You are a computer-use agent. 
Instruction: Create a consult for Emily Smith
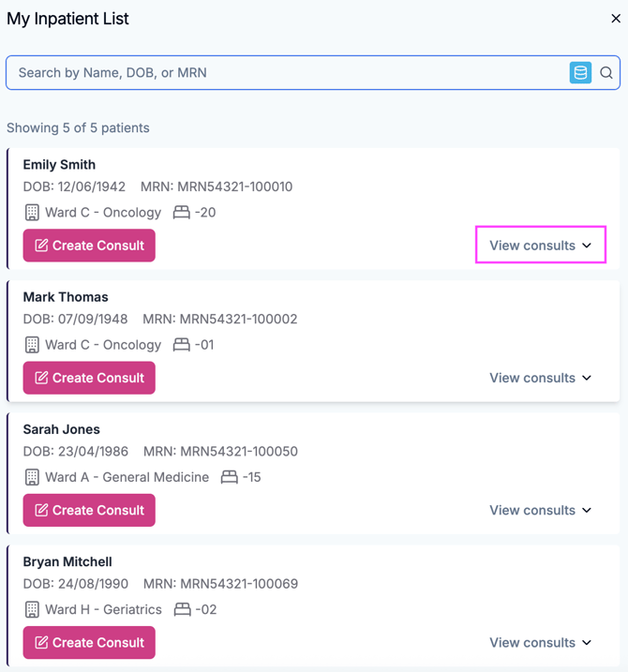click(89, 246)
